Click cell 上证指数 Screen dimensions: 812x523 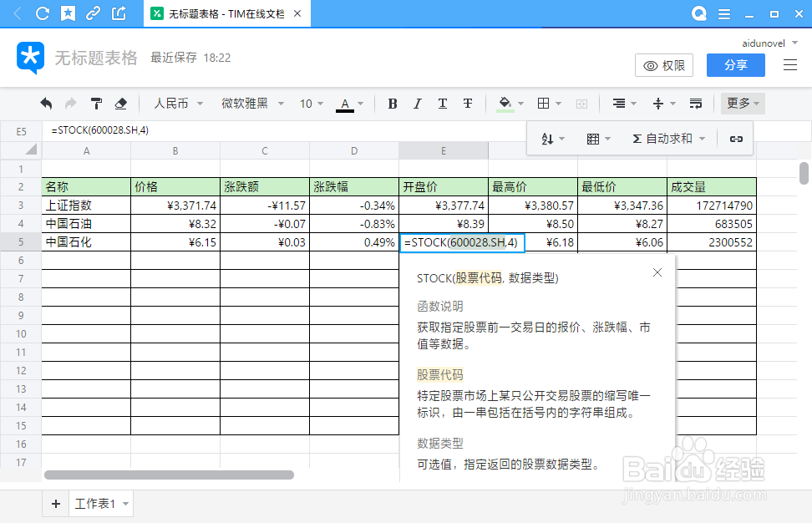coord(87,205)
